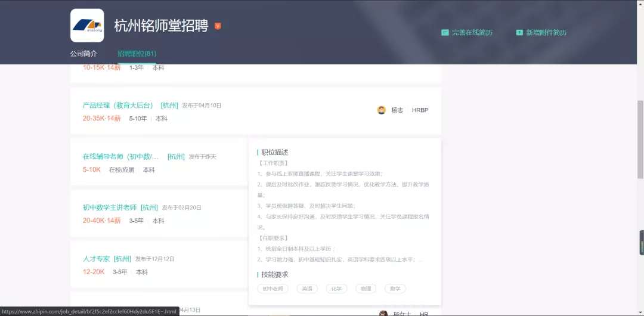Image resolution: width=644 pixels, height=316 pixels.
Task: Click the 【工作职责】 section label
Action: click(274, 163)
